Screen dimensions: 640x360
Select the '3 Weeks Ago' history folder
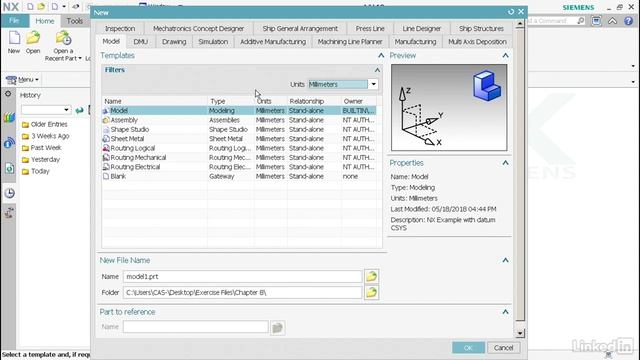pyautogui.click(x=46, y=136)
